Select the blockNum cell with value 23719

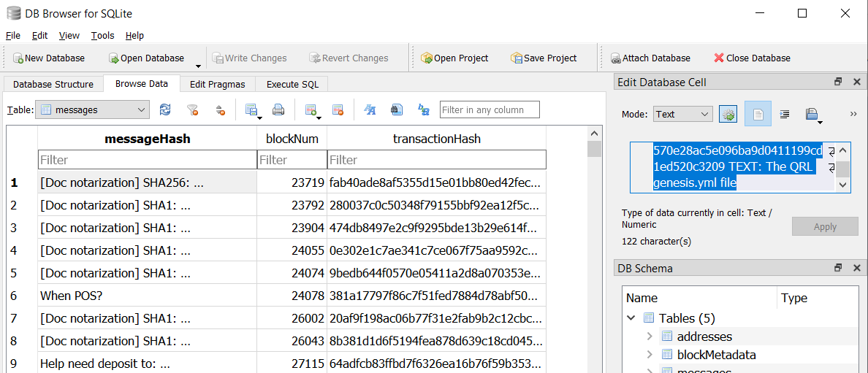[x=292, y=182]
